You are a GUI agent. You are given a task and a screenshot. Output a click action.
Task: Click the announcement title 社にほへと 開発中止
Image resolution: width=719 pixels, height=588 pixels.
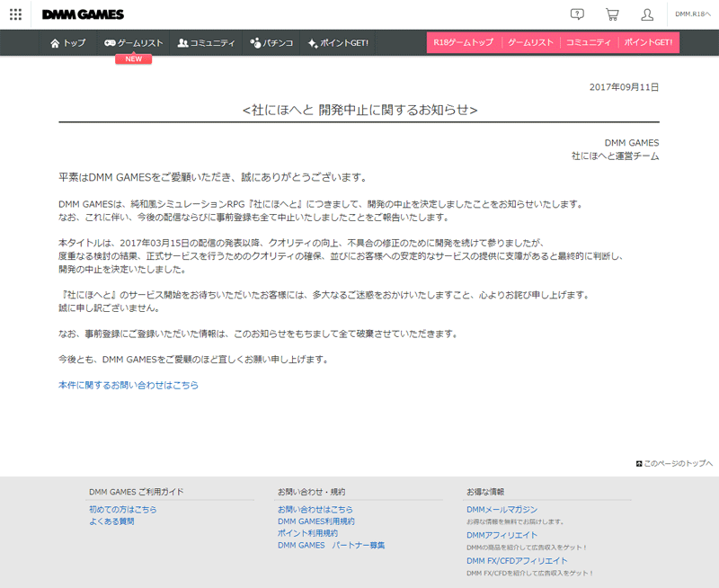pyautogui.click(x=360, y=110)
